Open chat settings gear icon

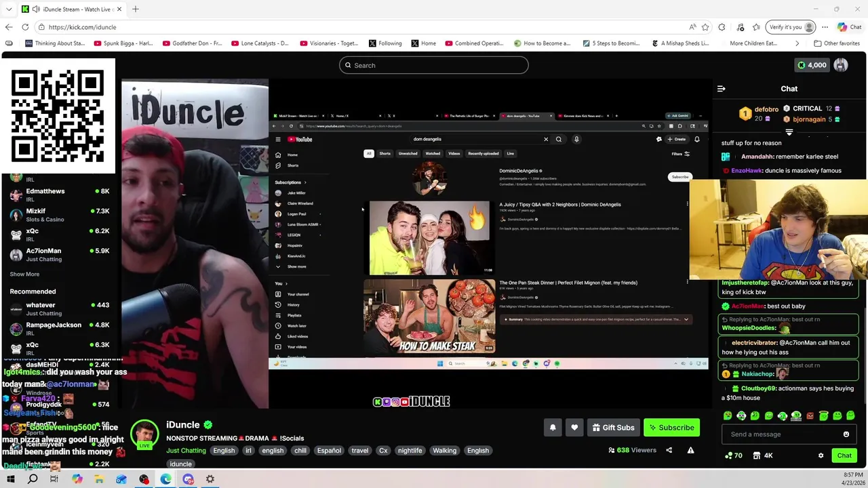(821, 455)
